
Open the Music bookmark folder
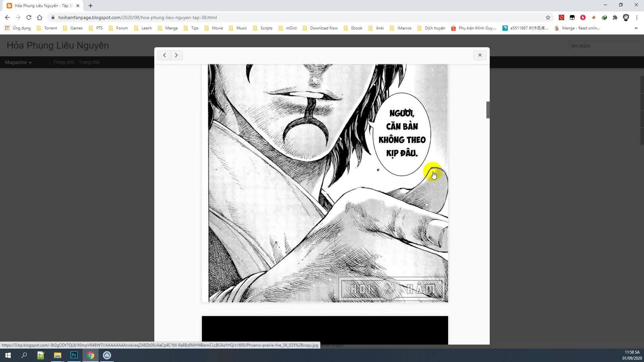pyautogui.click(x=238, y=28)
